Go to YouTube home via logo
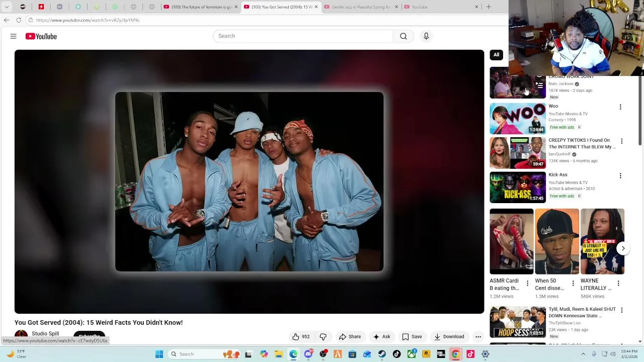This screenshot has height=362, width=644. click(41, 36)
